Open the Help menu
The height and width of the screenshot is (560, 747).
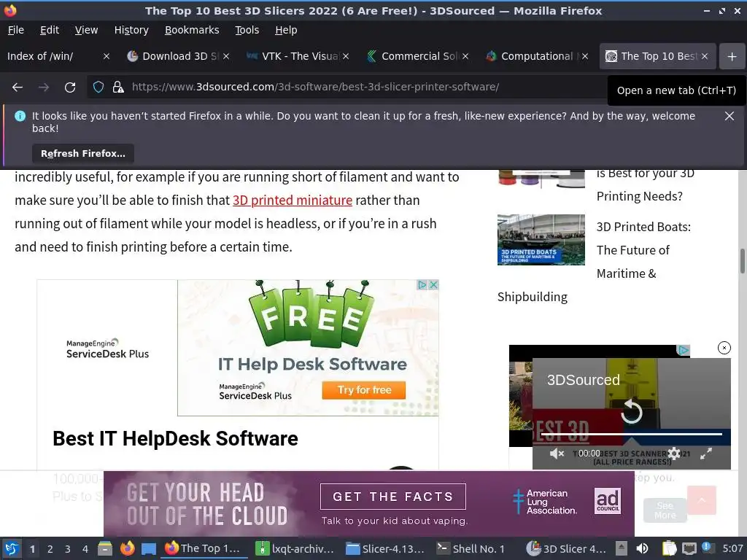click(286, 30)
